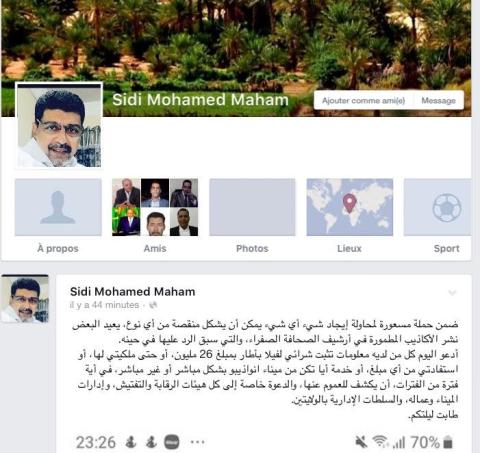Switch to the Photos tab label
This screenshot has height=453, width=480.
pos(252,248)
